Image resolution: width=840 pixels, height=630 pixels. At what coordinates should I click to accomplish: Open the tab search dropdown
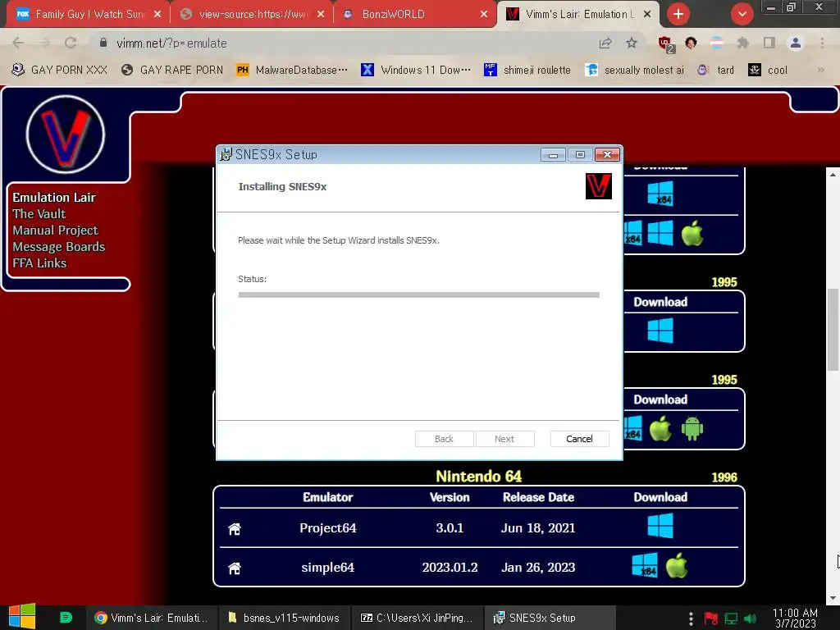coord(742,14)
